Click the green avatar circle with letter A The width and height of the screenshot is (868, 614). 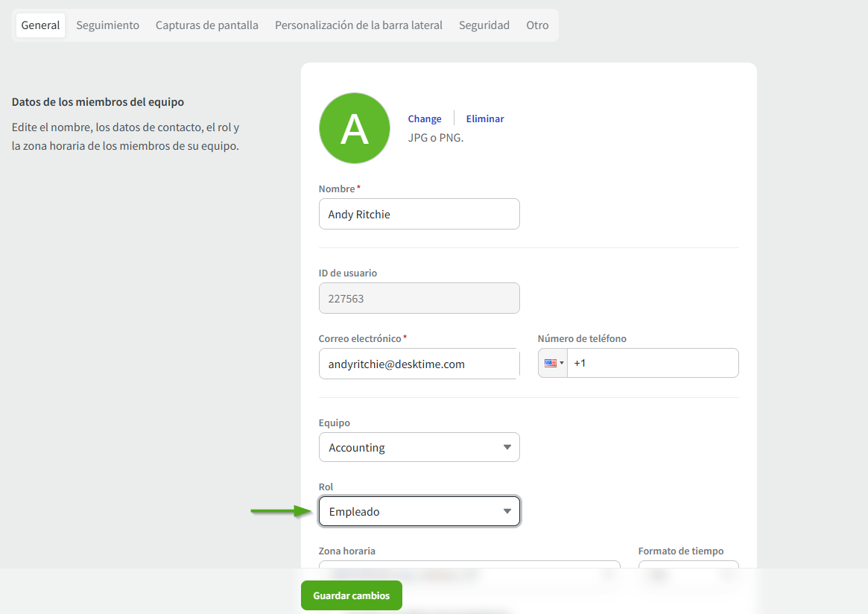354,128
